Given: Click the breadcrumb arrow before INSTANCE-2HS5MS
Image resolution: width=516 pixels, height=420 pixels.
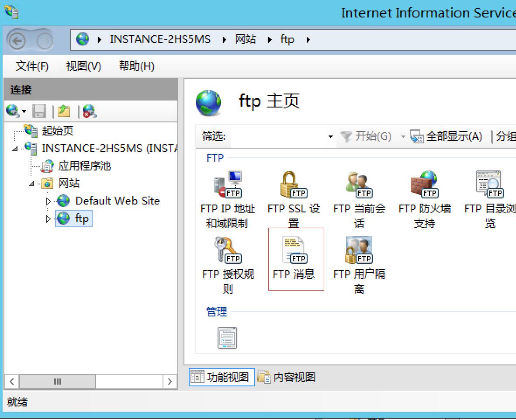Looking at the screenshot, I should point(99,40).
